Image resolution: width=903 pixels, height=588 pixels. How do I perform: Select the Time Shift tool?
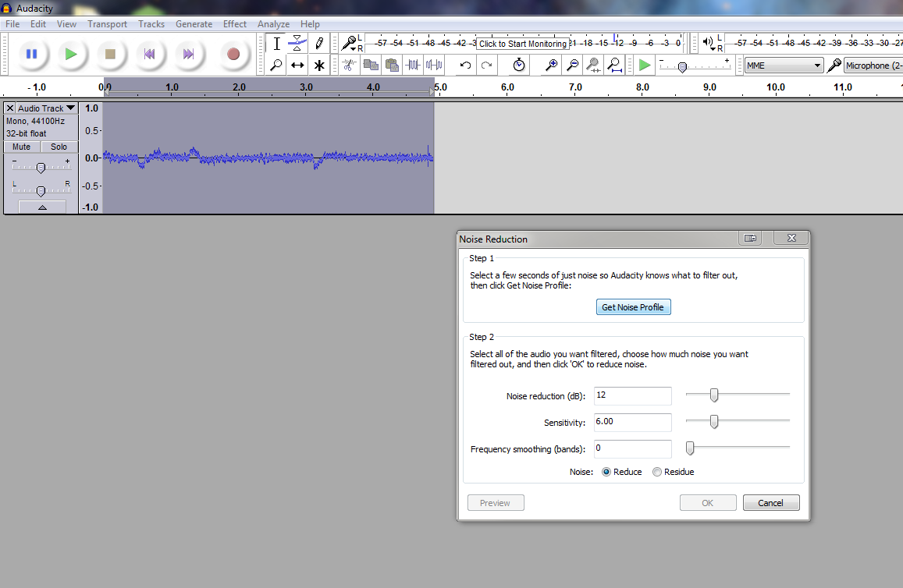tap(297, 65)
